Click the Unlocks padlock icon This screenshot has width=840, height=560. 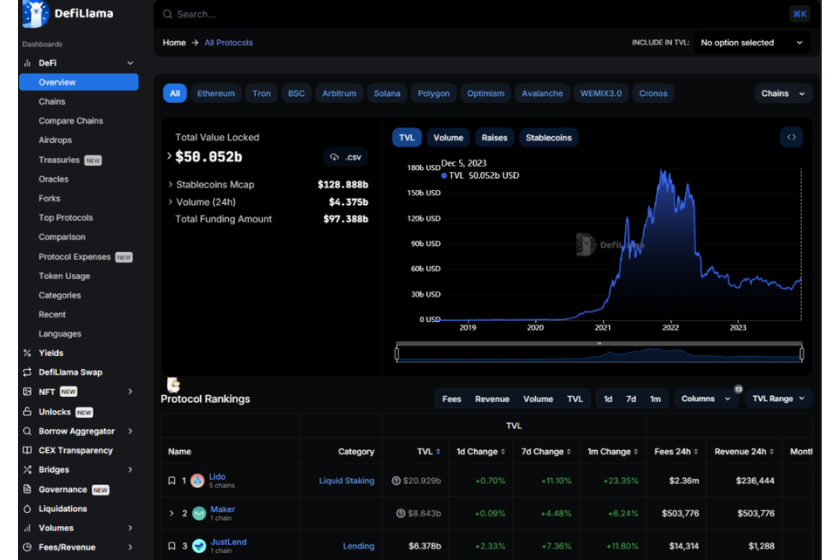coord(27,411)
